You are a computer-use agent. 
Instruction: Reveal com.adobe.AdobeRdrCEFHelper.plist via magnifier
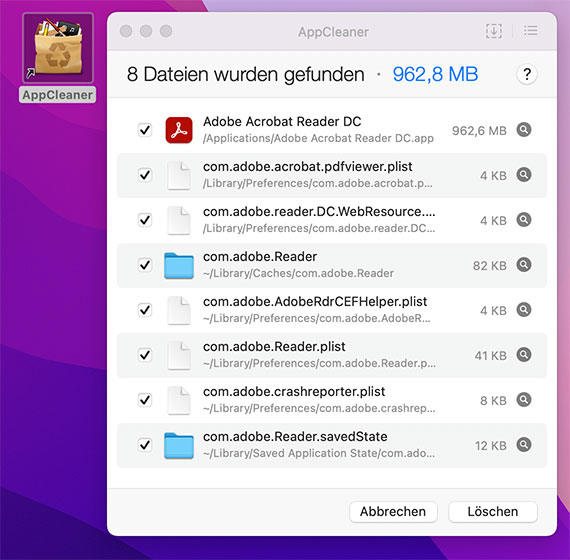coord(524,309)
